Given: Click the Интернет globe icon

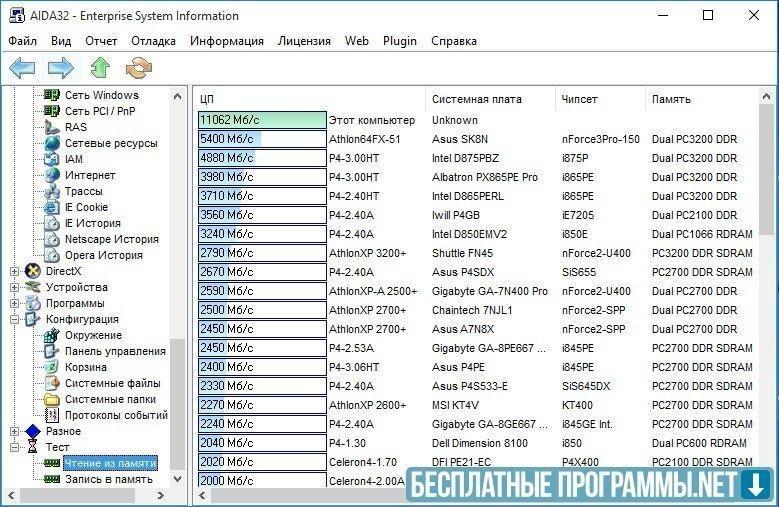Looking at the screenshot, I should coord(52,175).
